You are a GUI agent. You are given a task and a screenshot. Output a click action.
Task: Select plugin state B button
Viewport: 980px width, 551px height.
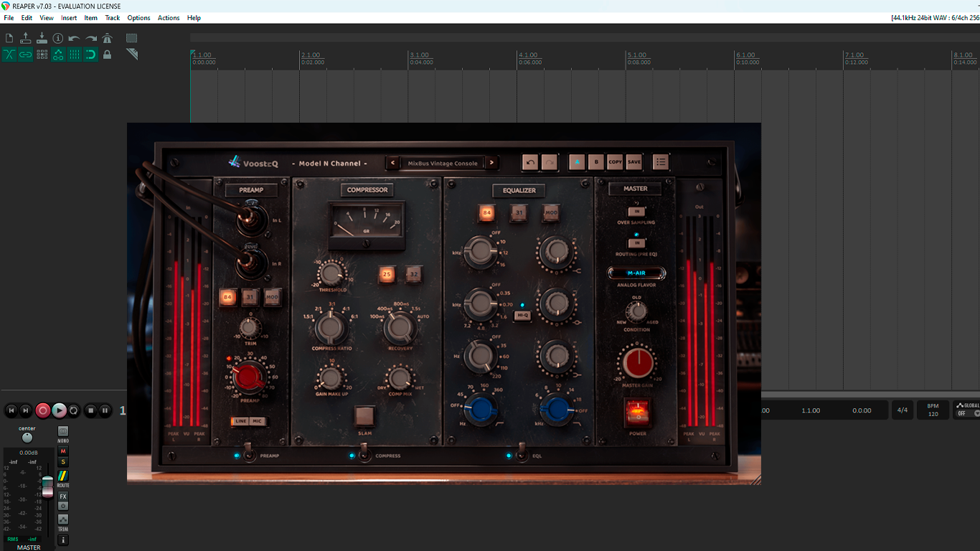coord(596,162)
